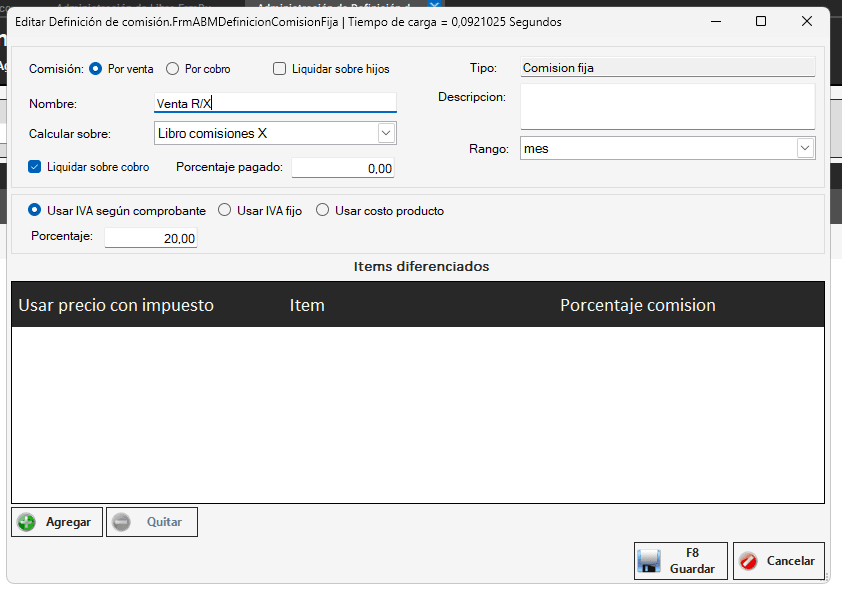Click the Item column header
The height and width of the screenshot is (590, 842).
click(x=307, y=305)
